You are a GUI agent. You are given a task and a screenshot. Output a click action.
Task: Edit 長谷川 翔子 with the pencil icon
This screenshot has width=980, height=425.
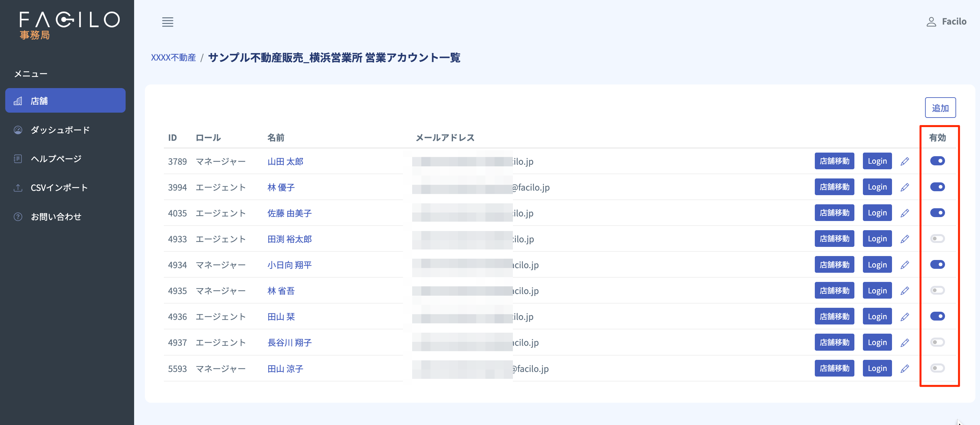pyautogui.click(x=905, y=342)
